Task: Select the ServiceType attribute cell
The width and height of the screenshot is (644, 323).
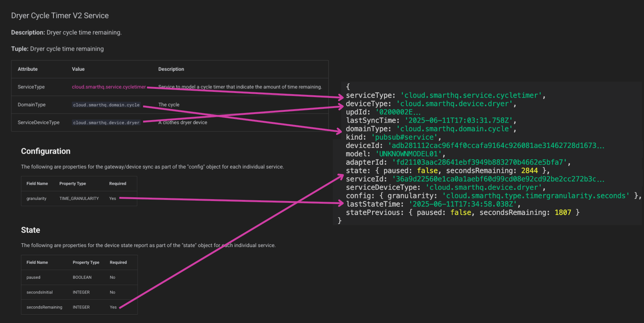Action: [x=31, y=87]
